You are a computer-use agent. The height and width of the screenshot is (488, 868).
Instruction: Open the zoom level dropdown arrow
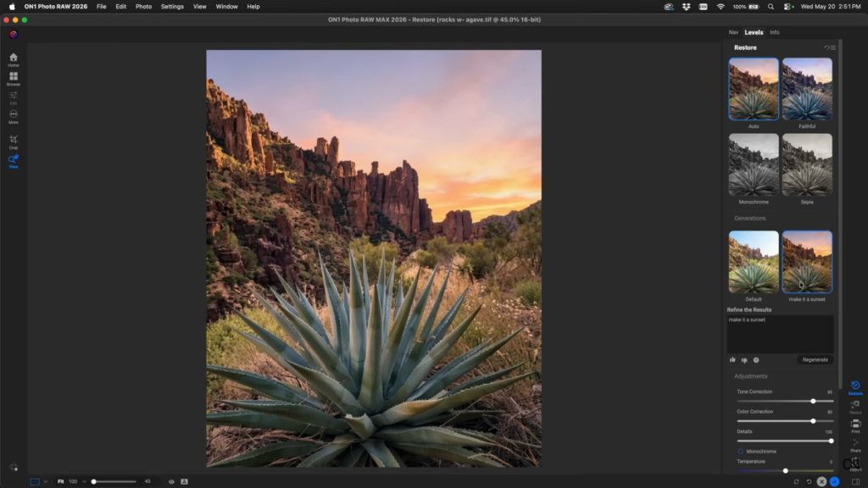coord(84,482)
